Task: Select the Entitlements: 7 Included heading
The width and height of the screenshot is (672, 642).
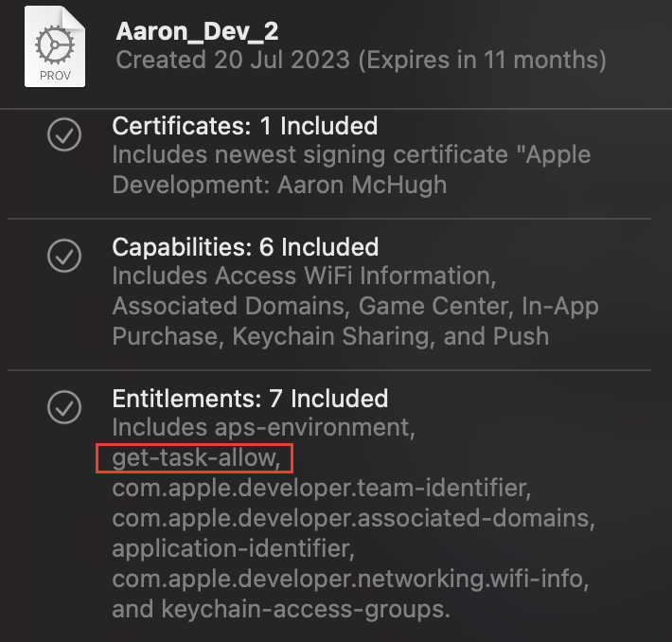Action: tap(250, 399)
